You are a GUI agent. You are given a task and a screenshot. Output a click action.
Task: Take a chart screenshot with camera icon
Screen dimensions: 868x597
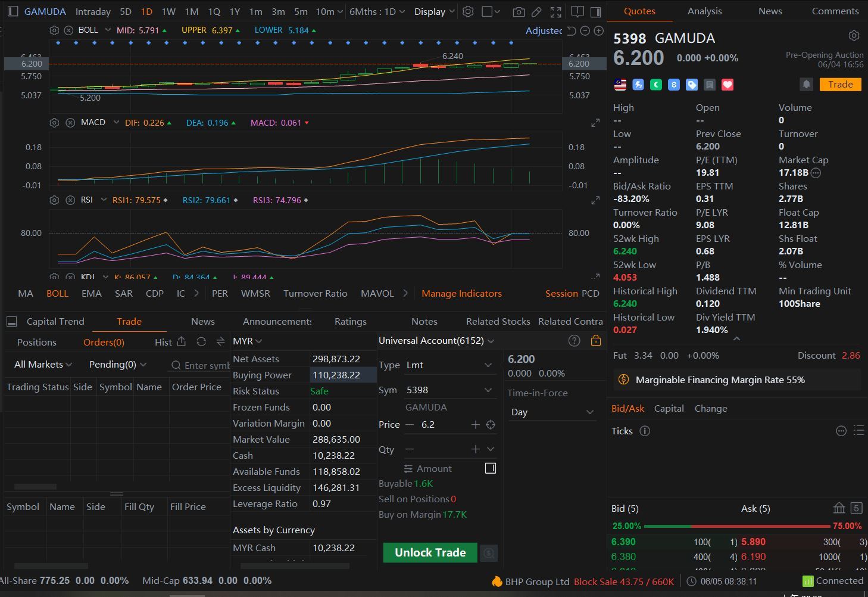519,11
